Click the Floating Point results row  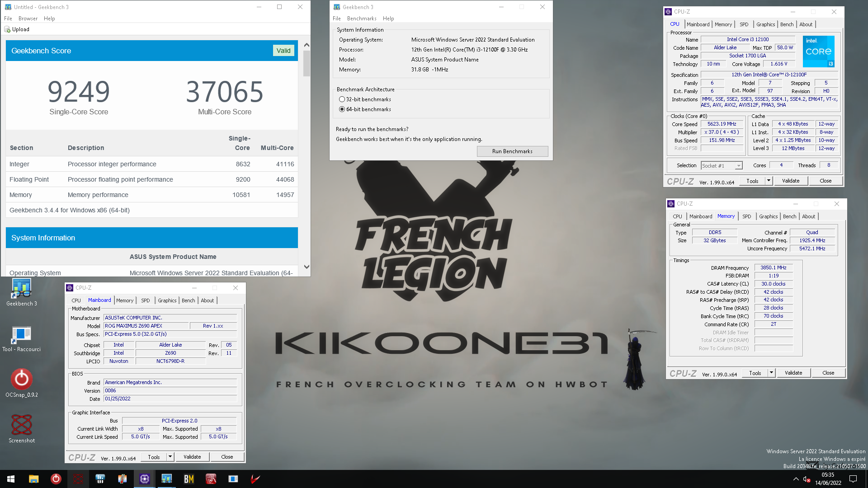click(152, 179)
